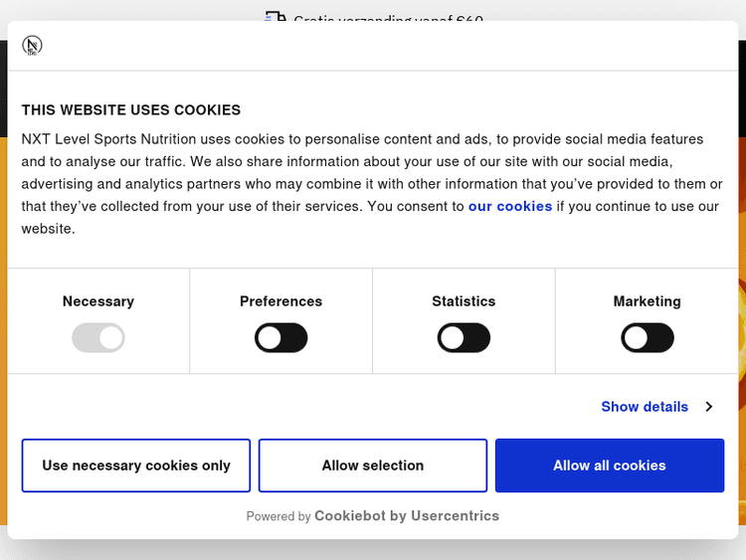
Task: Click the "Allow selection" button
Action: pyautogui.click(x=373, y=466)
